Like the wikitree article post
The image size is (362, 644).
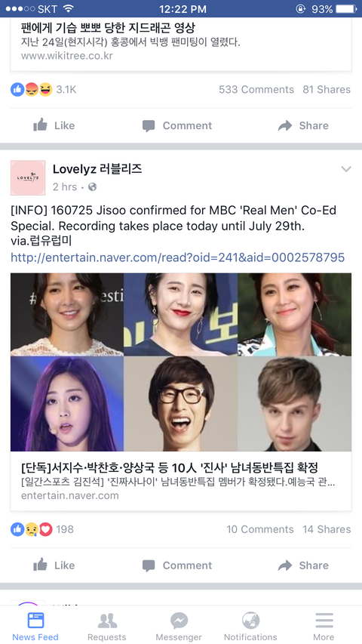click(x=54, y=125)
